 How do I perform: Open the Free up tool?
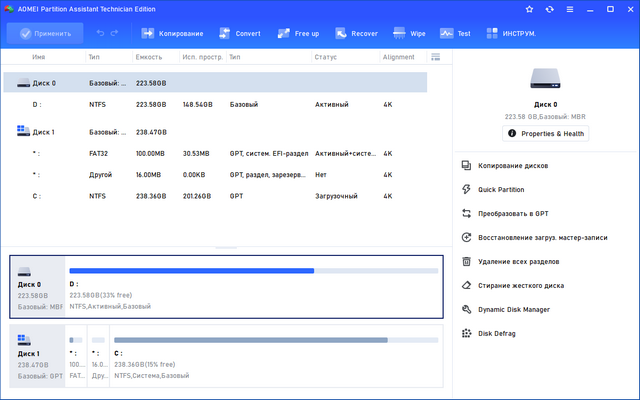[x=294, y=33]
